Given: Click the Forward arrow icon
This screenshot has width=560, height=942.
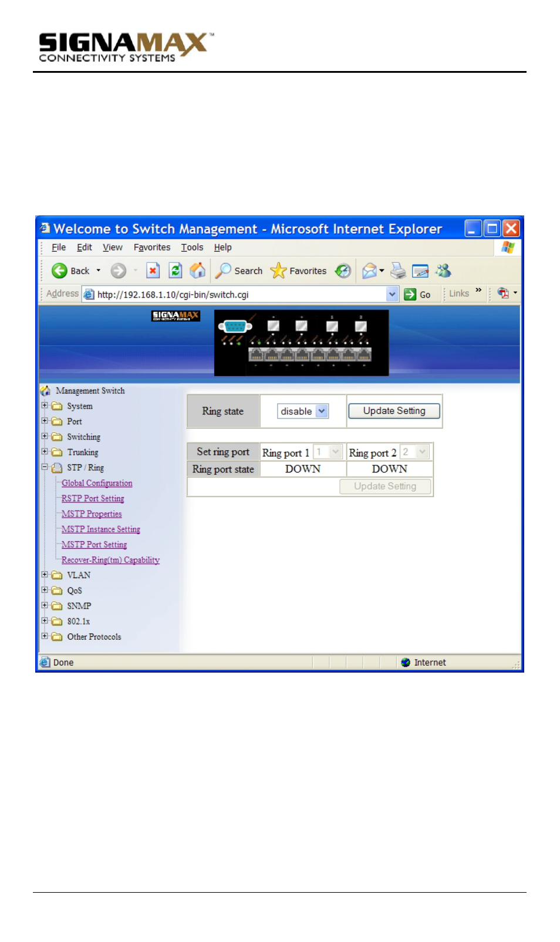Looking at the screenshot, I should pyautogui.click(x=119, y=271).
